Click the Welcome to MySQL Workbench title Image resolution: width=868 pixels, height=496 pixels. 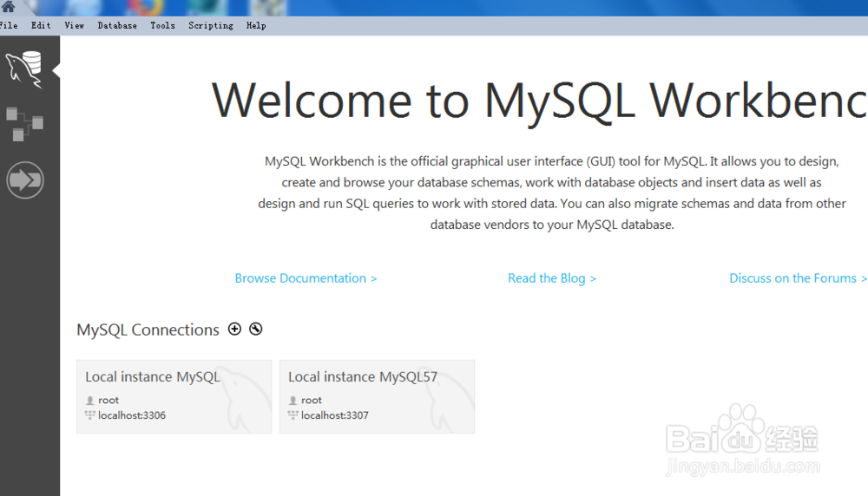539,101
